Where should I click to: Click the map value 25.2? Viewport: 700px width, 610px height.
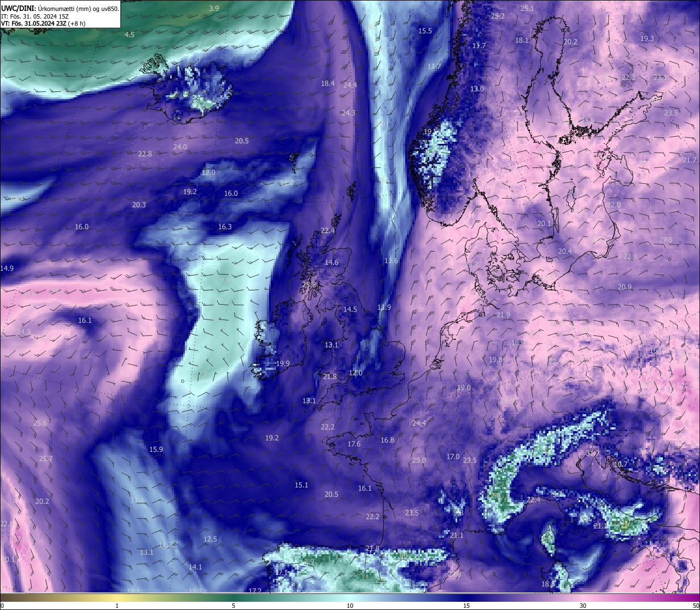[498, 16]
